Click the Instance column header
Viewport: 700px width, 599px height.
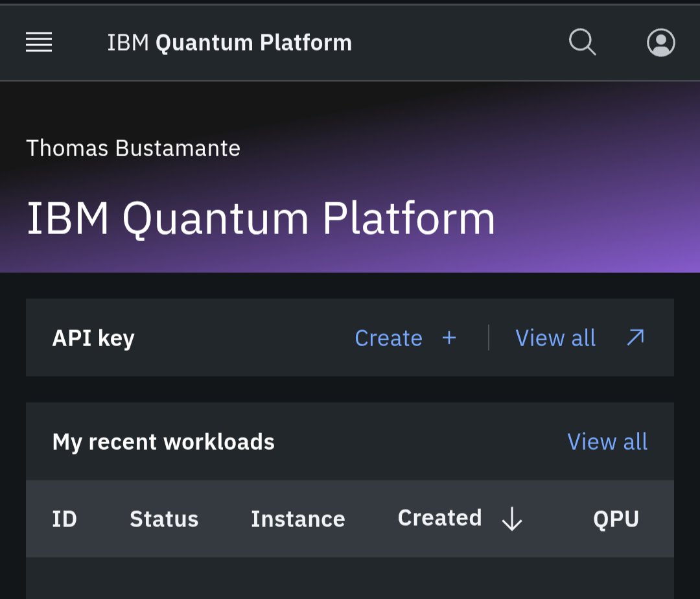coord(297,519)
